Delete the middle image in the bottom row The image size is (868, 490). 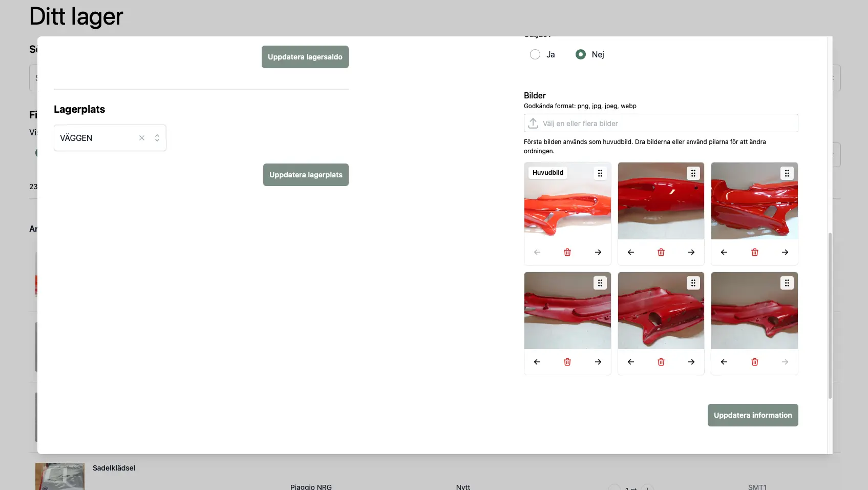pos(661,362)
